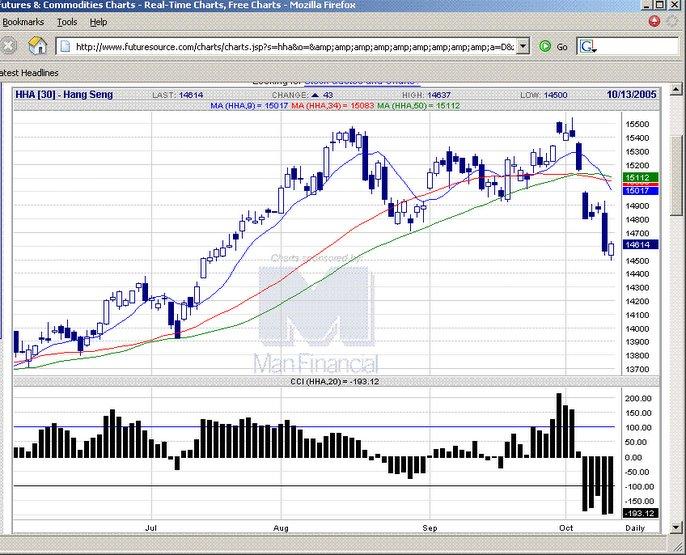
Task: Open the address bar history dropdown
Action: tap(523, 46)
